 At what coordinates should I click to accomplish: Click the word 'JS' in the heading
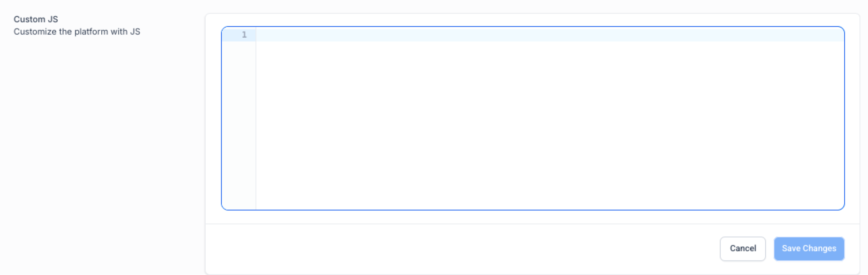click(53, 19)
